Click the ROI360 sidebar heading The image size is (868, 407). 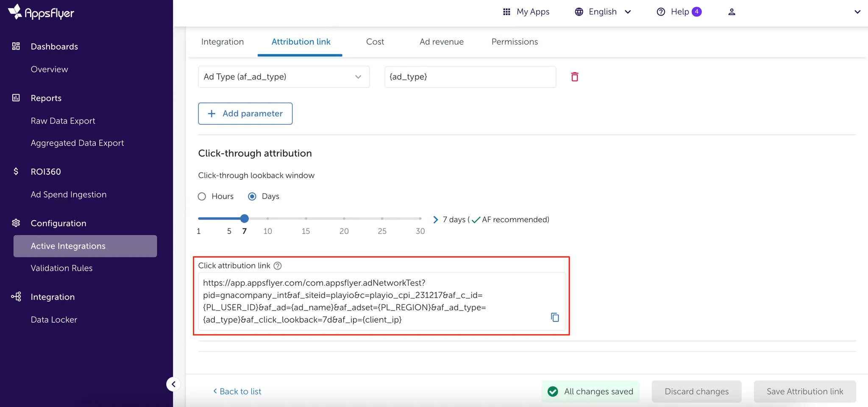pyautogui.click(x=46, y=171)
